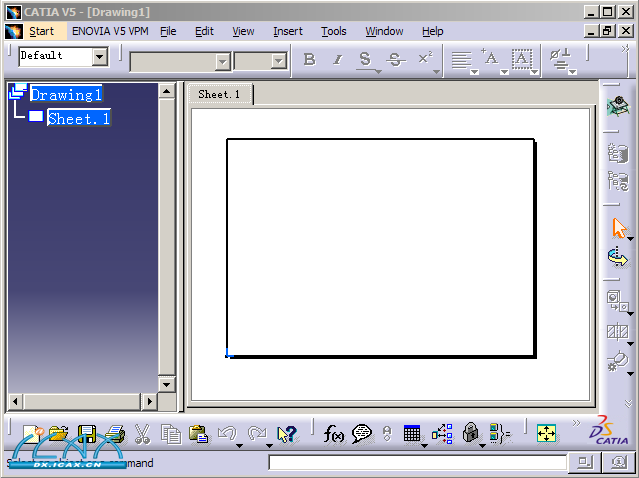Toggle Italic text formatting

[337, 60]
